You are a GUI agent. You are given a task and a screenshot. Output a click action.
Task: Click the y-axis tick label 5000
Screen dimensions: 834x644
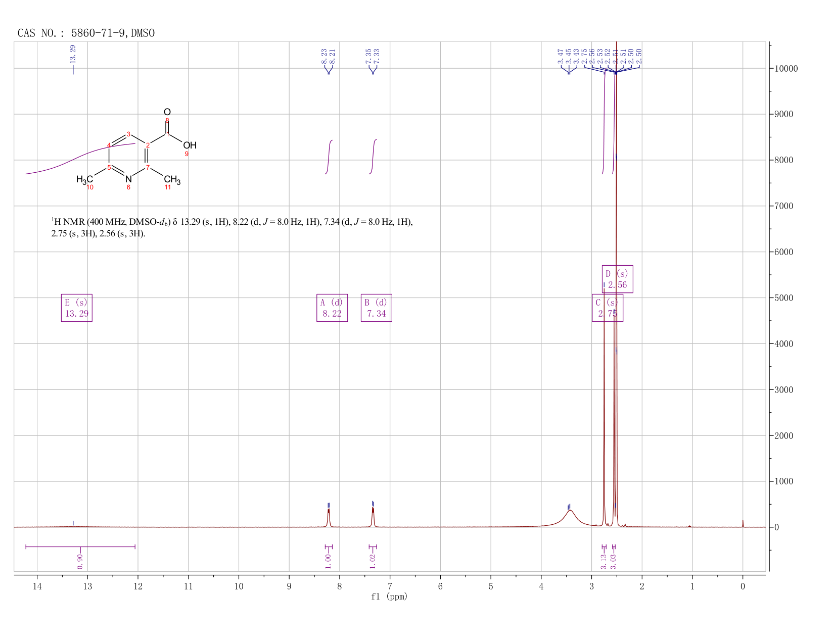point(783,298)
